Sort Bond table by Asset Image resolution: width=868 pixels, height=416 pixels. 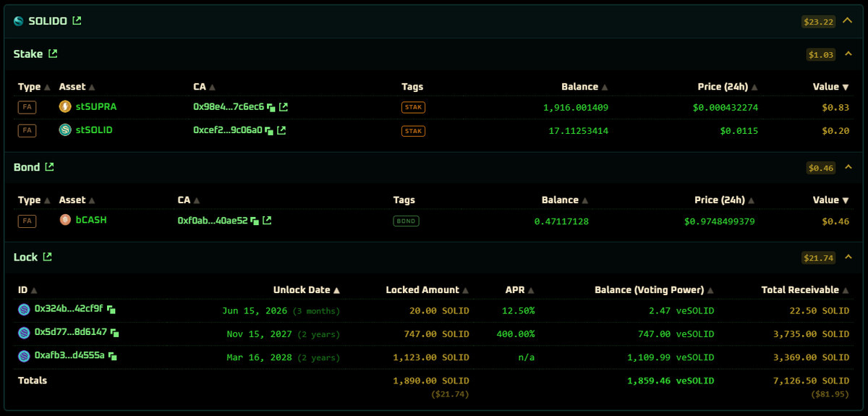(x=77, y=200)
